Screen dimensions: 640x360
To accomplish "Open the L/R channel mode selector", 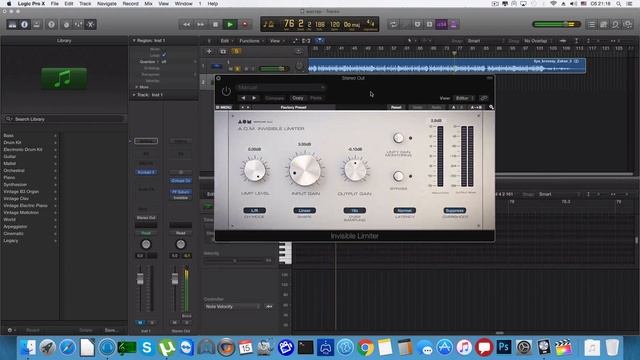I will coord(255,211).
